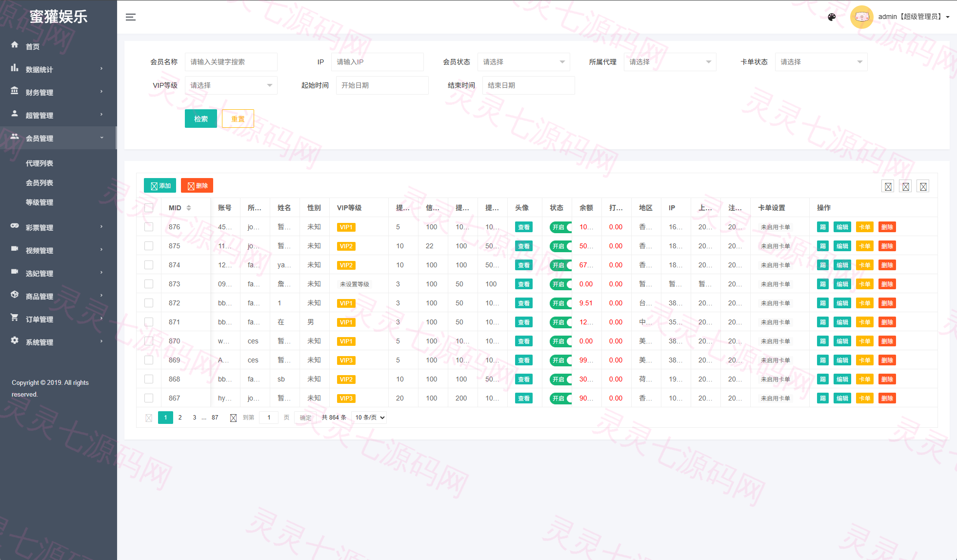Open 会员列表 in the sidebar

tap(40, 183)
